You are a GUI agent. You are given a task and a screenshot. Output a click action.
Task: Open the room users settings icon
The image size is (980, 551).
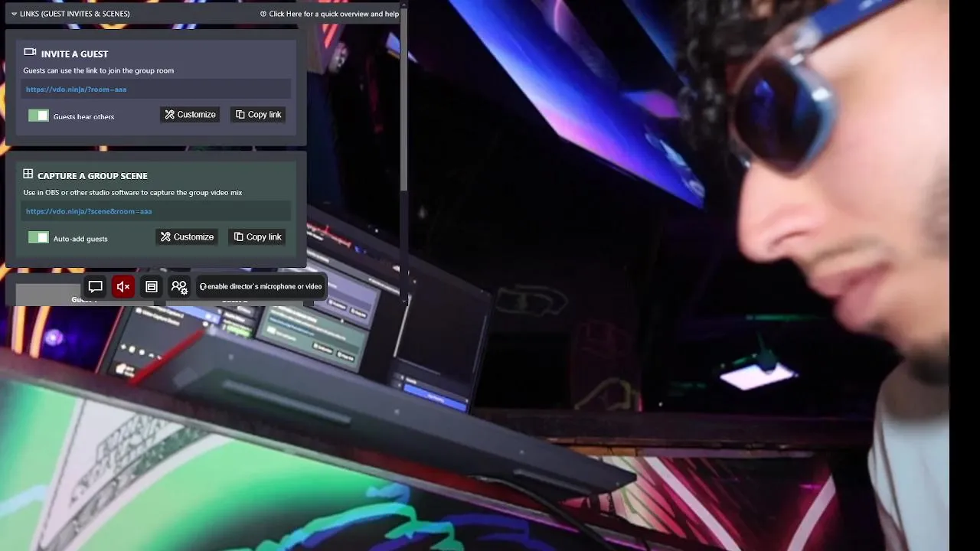point(179,287)
